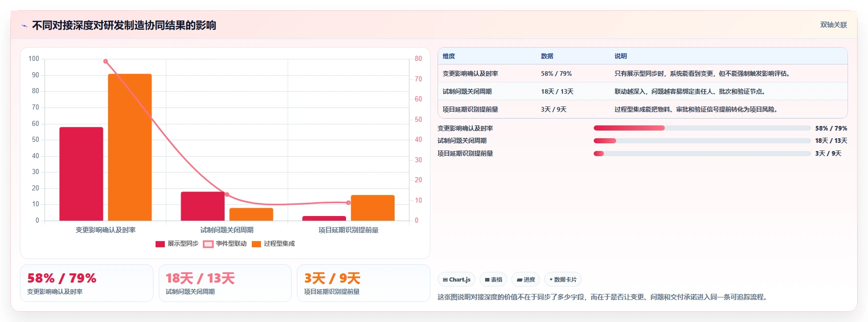Click the 试制问题关闭周期 x-axis label

227,230
